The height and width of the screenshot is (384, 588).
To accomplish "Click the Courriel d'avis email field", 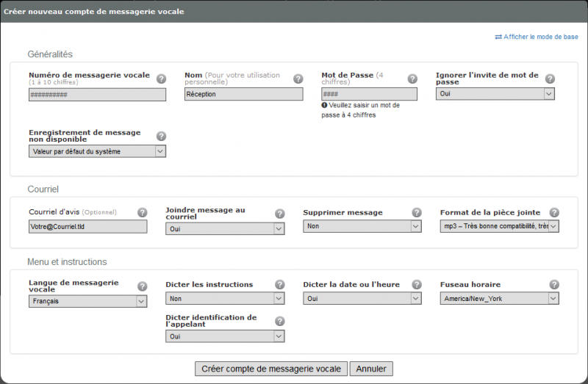I will pyautogui.click(x=87, y=227).
